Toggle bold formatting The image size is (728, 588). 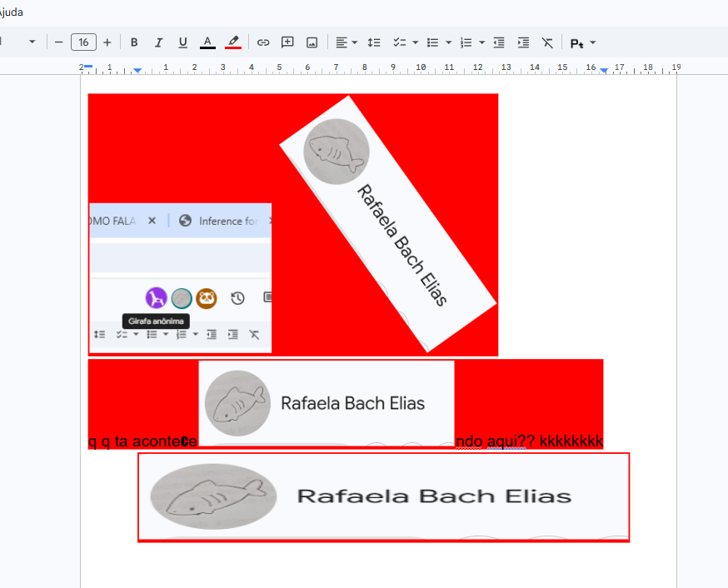pos(134,42)
